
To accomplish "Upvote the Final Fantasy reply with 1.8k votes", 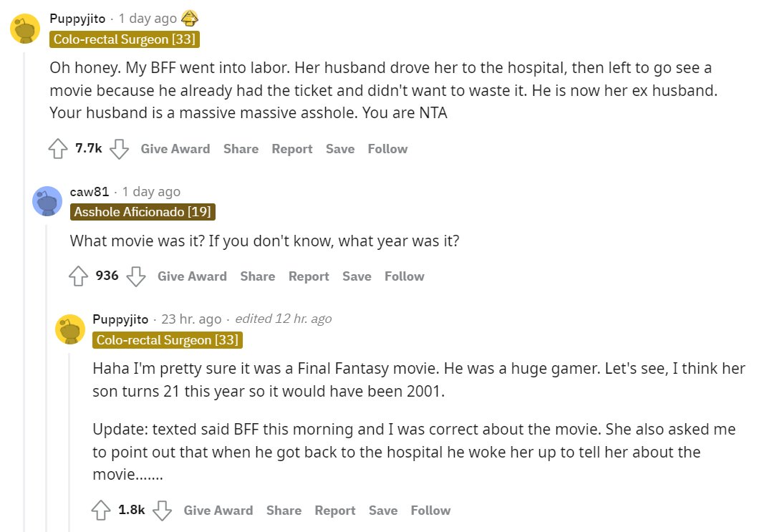I will pos(101,511).
